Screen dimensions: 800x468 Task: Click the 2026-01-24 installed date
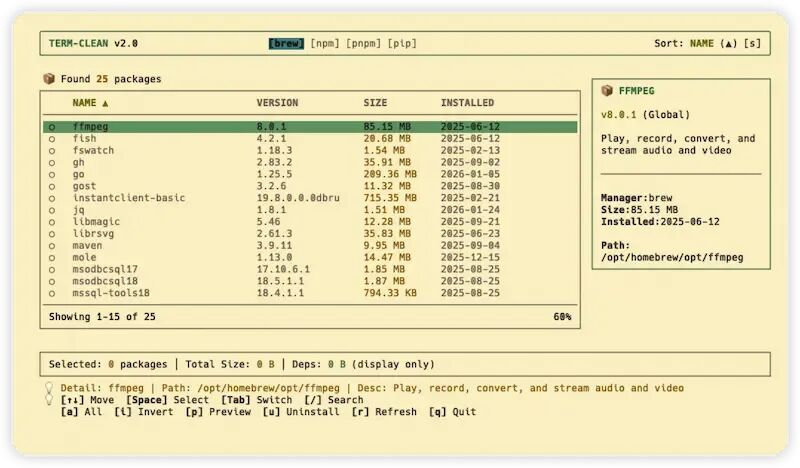(x=470, y=210)
